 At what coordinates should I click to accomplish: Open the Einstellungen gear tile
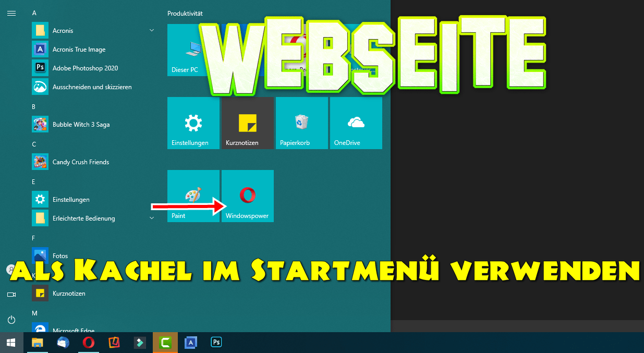pos(193,123)
